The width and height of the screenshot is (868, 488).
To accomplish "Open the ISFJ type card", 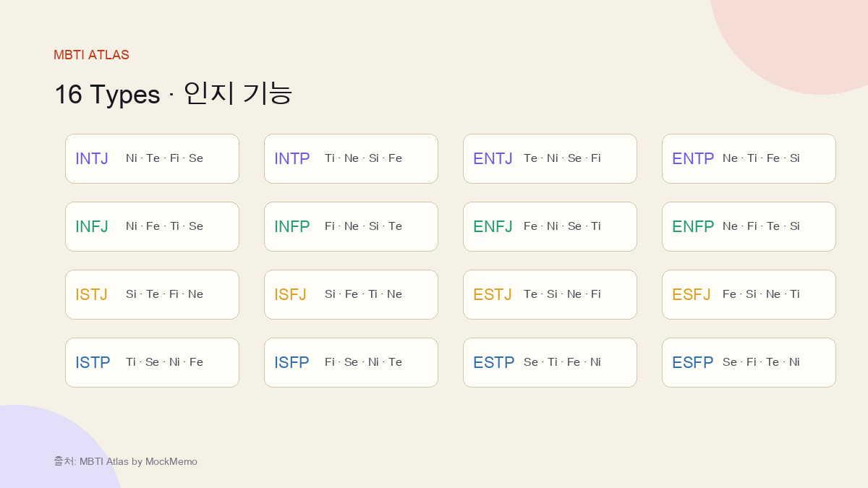I will coord(351,294).
